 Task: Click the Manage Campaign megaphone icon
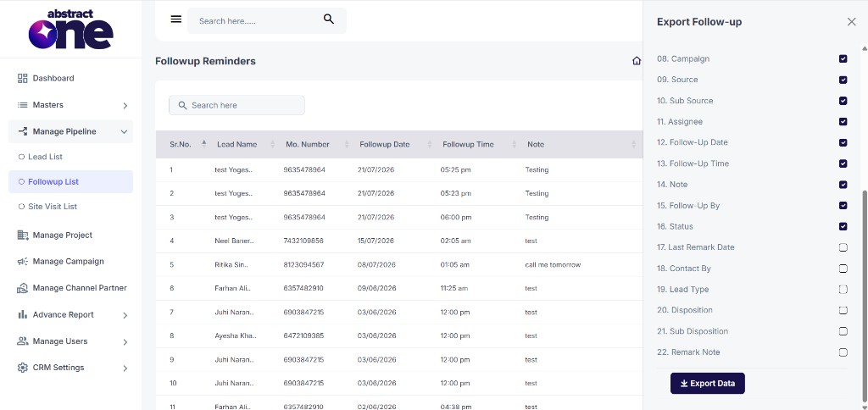[x=23, y=261]
